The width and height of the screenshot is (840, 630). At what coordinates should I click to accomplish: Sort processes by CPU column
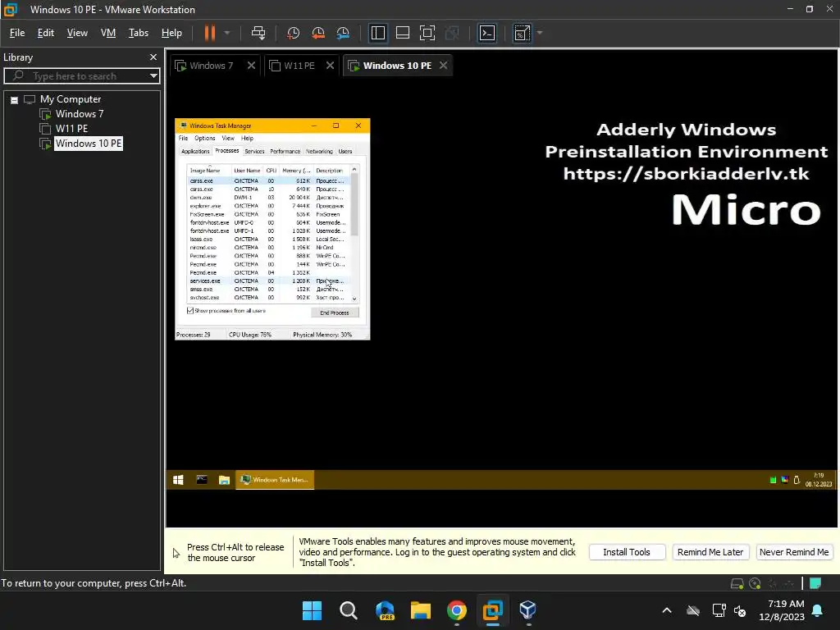tap(271, 171)
